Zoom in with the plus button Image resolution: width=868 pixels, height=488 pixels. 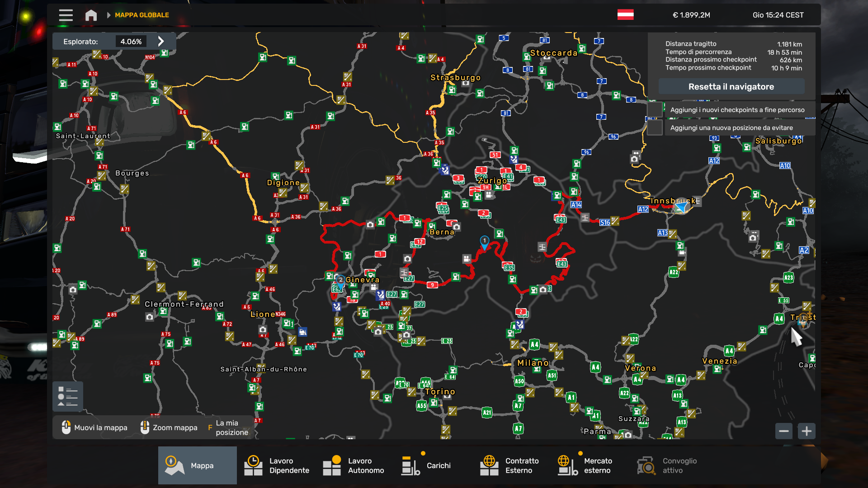point(807,431)
